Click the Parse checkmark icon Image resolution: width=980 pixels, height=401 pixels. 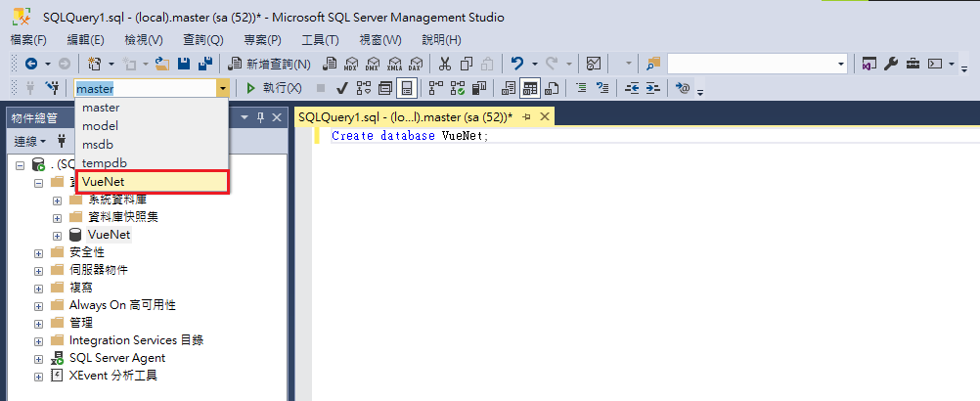(x=342, y=88)
